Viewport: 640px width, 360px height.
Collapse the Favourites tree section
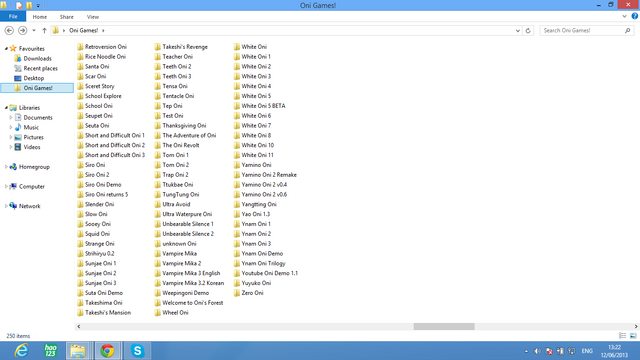6,49
